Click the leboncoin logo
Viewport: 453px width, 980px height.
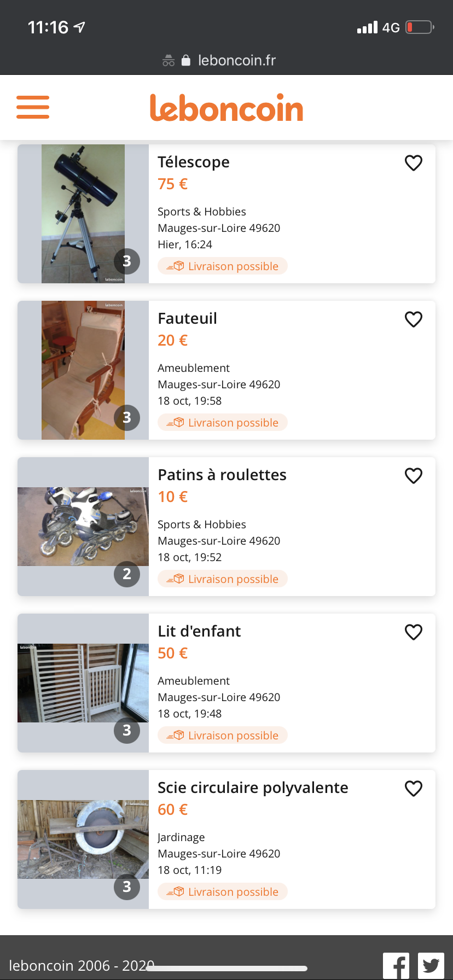tap(226, 108)
